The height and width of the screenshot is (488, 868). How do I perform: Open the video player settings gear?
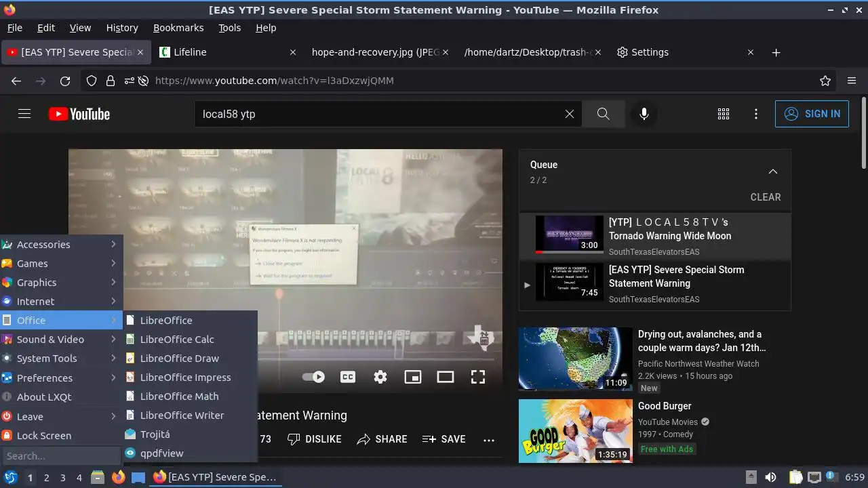pos(380,377)
